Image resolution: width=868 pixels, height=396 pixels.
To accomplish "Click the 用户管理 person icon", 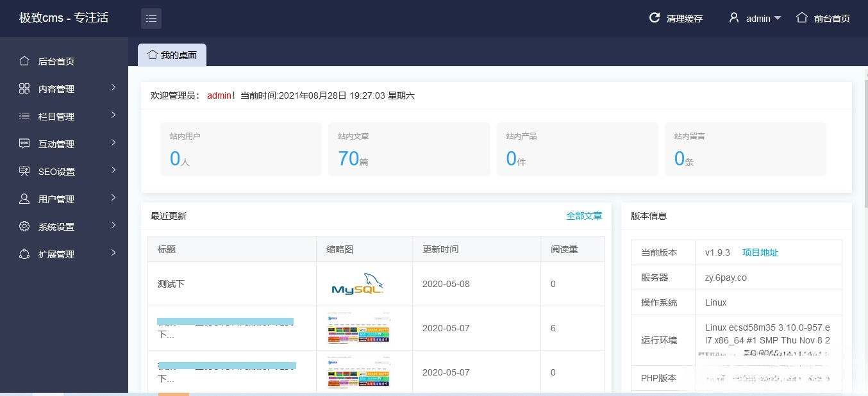I will pyautogui.click(x=24, y=199).
